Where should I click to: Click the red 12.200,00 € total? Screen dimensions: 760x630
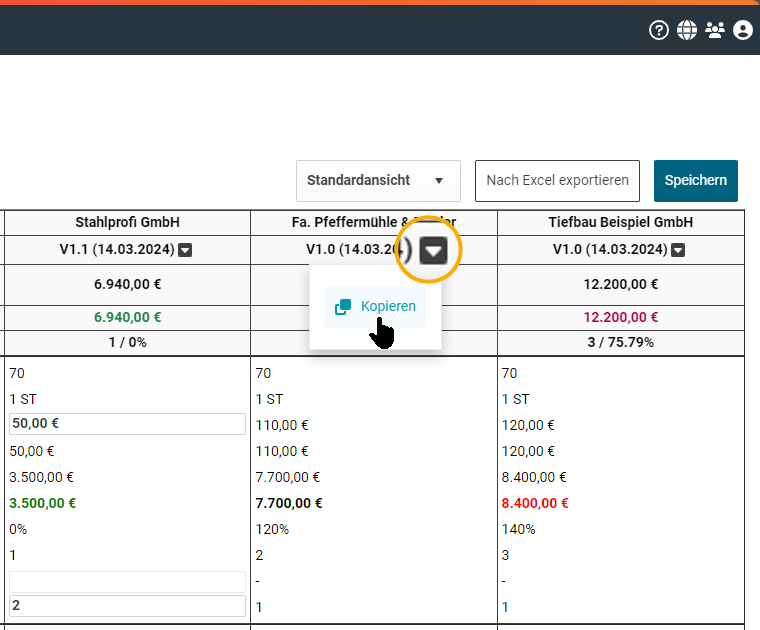click(620, 317)
